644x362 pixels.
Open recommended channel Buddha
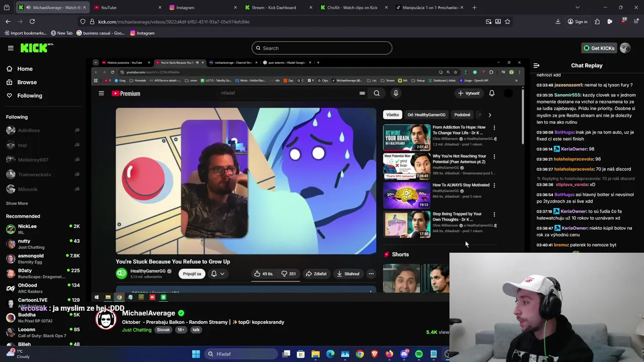(43, 318)
